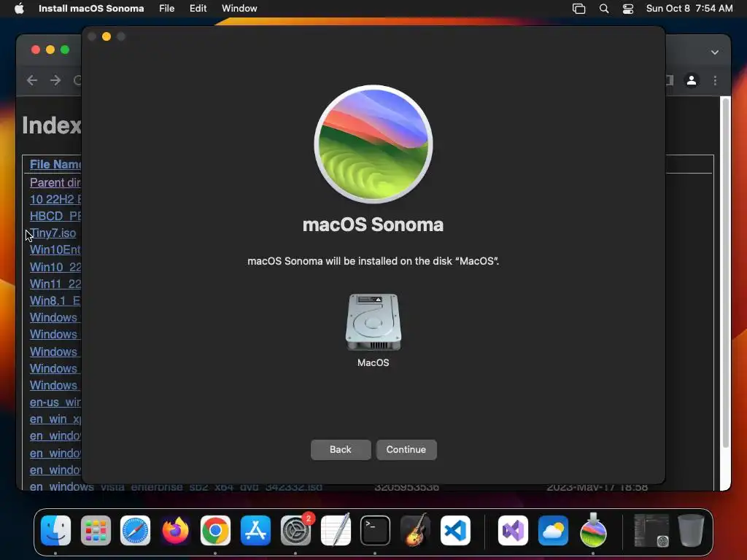
Task: Open TextEdit from the Dock
Action: (x=336, y=531)
